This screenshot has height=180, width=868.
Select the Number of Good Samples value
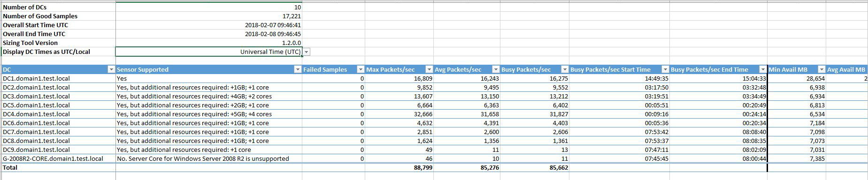coord(209,16)
